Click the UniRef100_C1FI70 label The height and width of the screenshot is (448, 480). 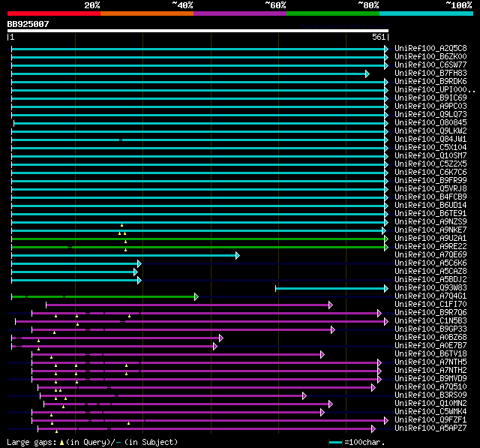pyautogui.click(x=430, y=305)
